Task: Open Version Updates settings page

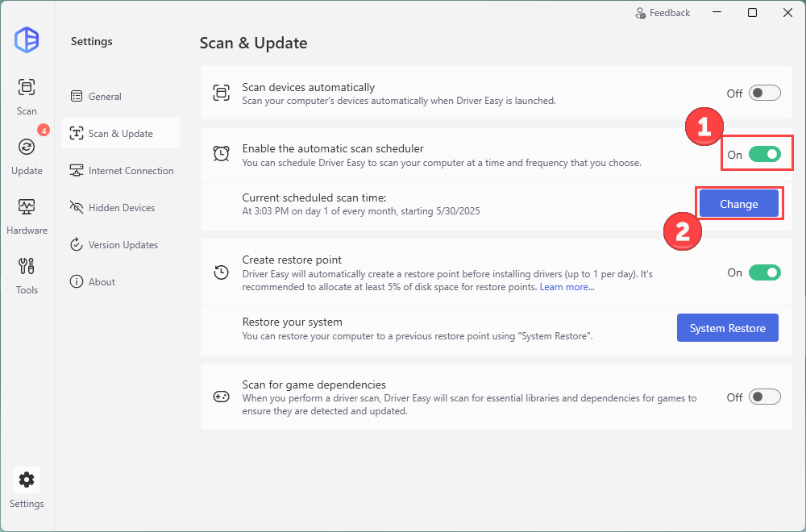Action: tap(123, 245)
